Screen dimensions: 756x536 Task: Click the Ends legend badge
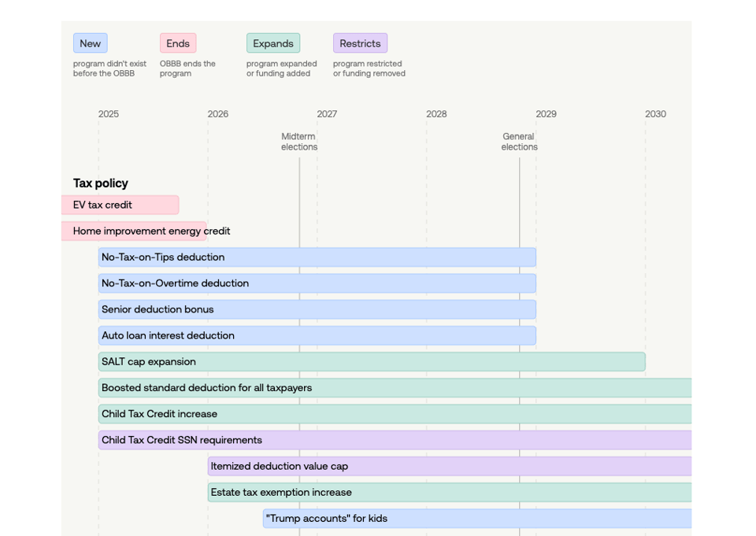(178, 43)
